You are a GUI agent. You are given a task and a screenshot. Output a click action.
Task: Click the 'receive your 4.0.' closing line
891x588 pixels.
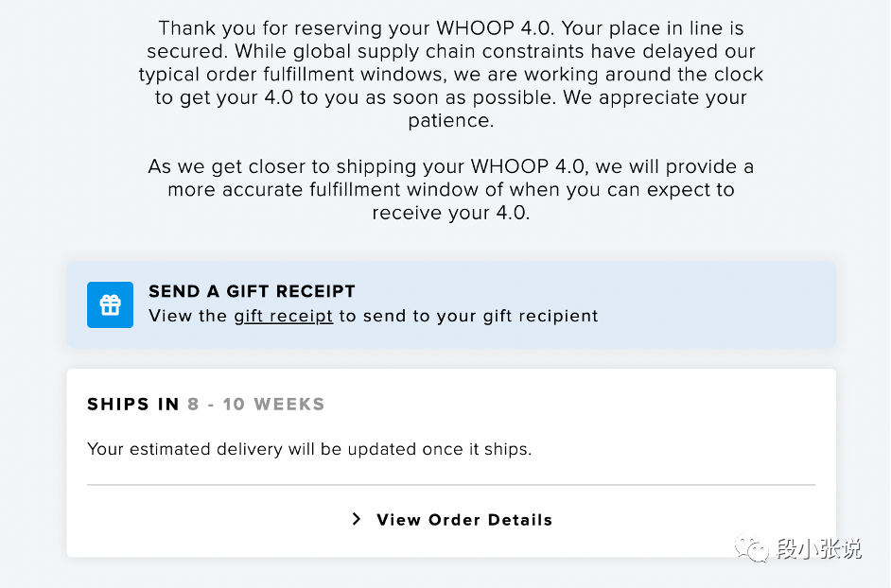451,213
